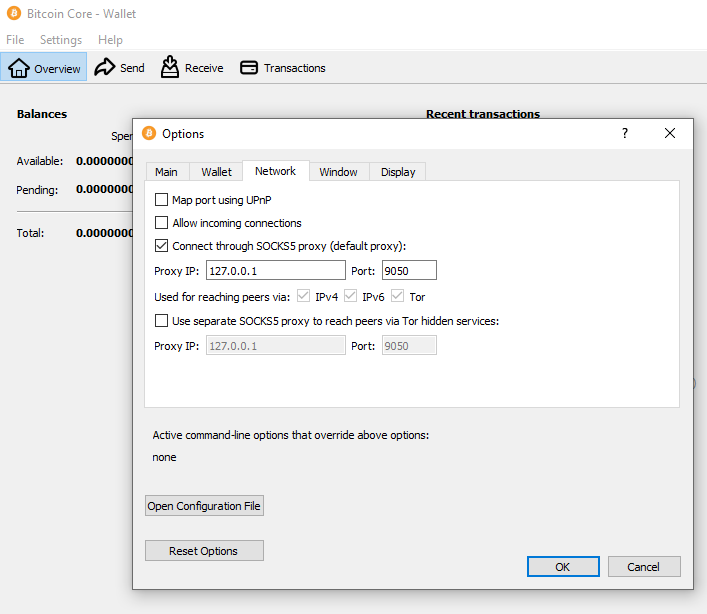Click the IPv4 checkbox
The image size is (707, 614).
[x=303, y=296]
